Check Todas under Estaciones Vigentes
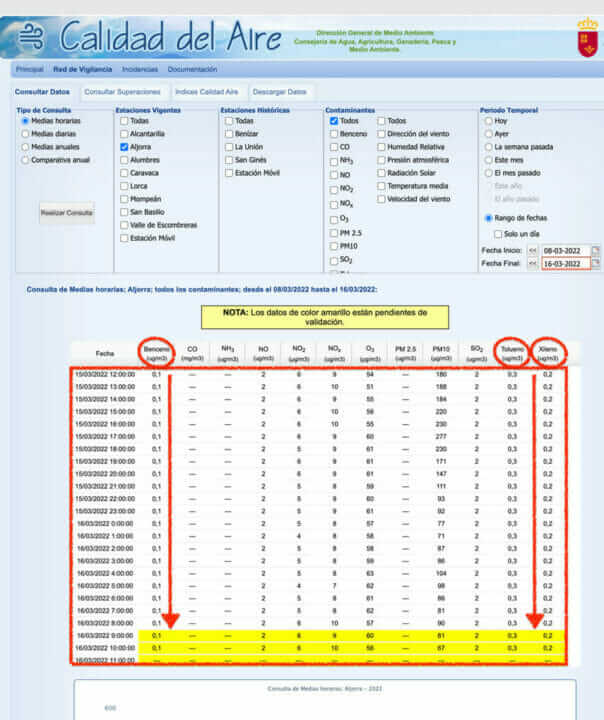 124,121
